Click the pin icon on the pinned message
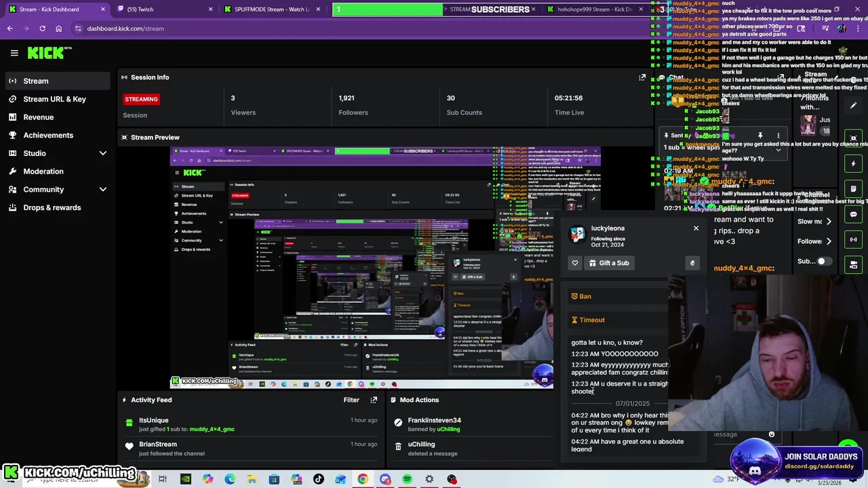 [760, 136]
